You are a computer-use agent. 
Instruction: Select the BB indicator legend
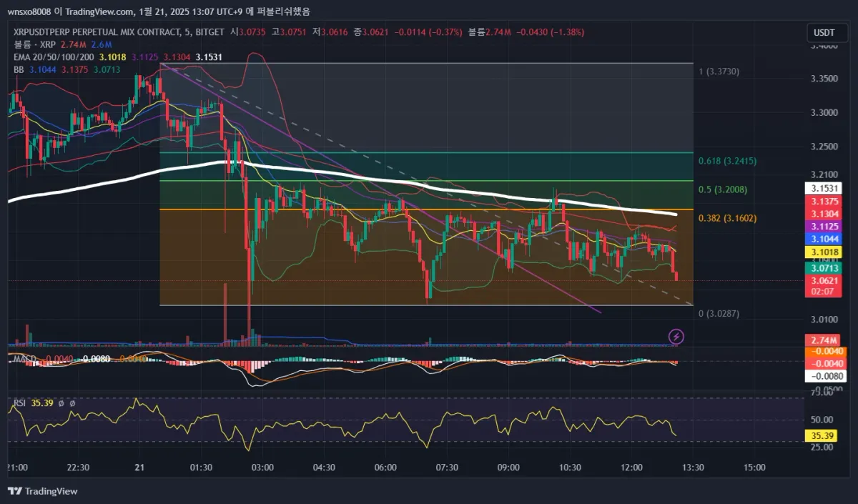click(x=19, y=69)
